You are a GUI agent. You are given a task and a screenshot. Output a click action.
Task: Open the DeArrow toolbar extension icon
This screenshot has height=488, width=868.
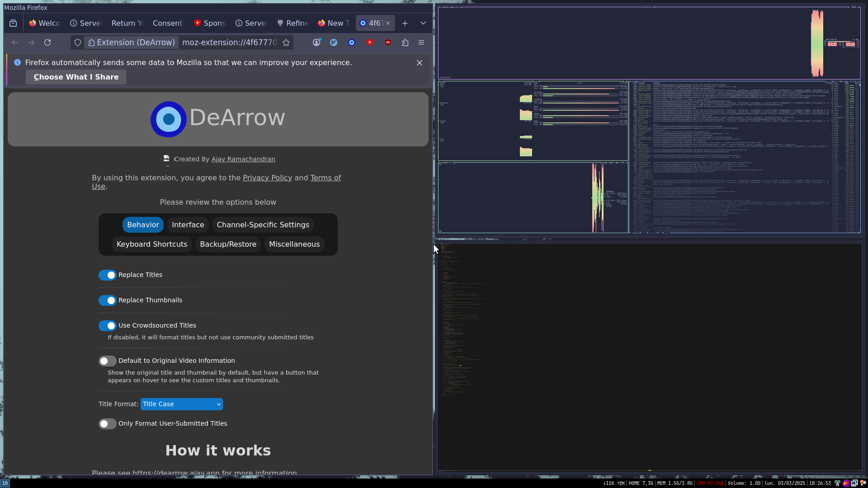(352, 42)
